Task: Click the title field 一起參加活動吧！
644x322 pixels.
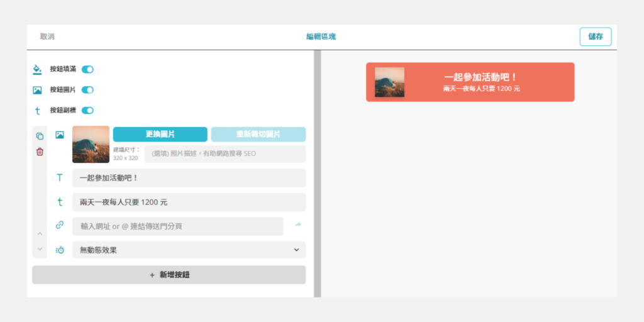Action: [189, 178]
